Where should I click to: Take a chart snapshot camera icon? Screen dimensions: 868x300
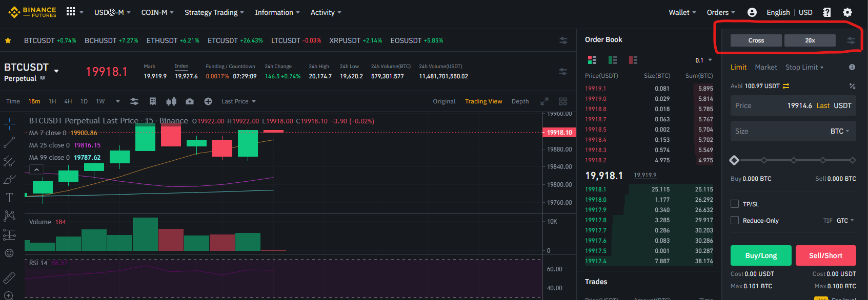(x=190, y=101)
